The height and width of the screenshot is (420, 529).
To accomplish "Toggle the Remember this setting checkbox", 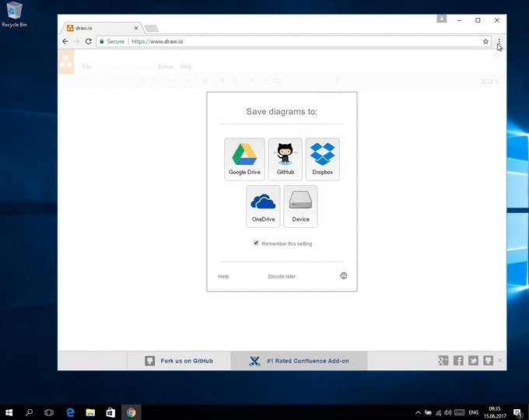I will pos(256,243).
